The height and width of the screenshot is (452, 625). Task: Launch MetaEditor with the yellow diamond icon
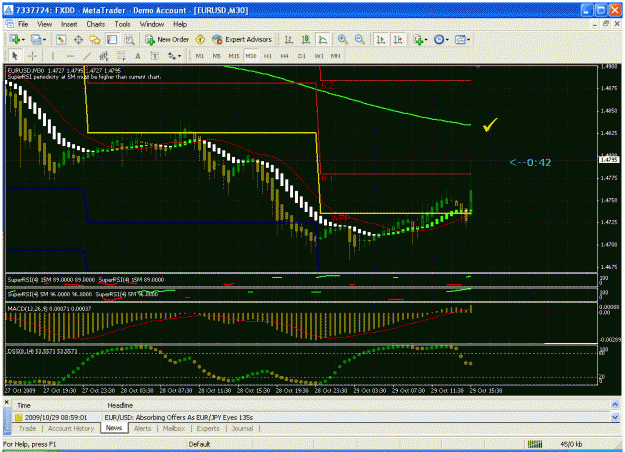click(x=200, y=39)
